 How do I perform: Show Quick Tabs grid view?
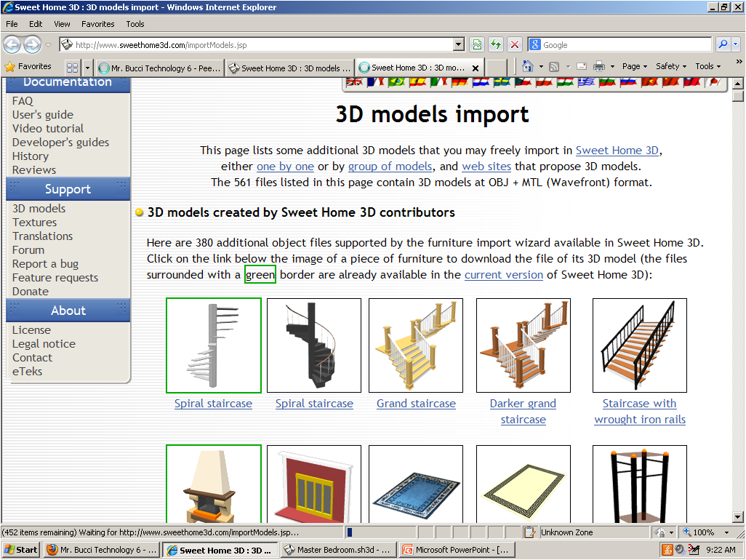(x=72, y=68)
